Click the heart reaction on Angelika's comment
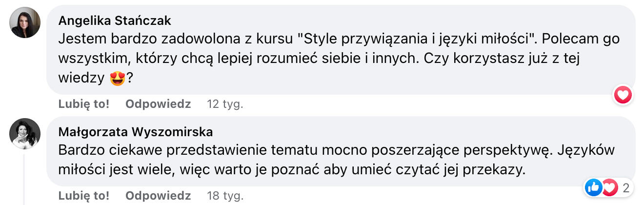 [x=623, y=95]
